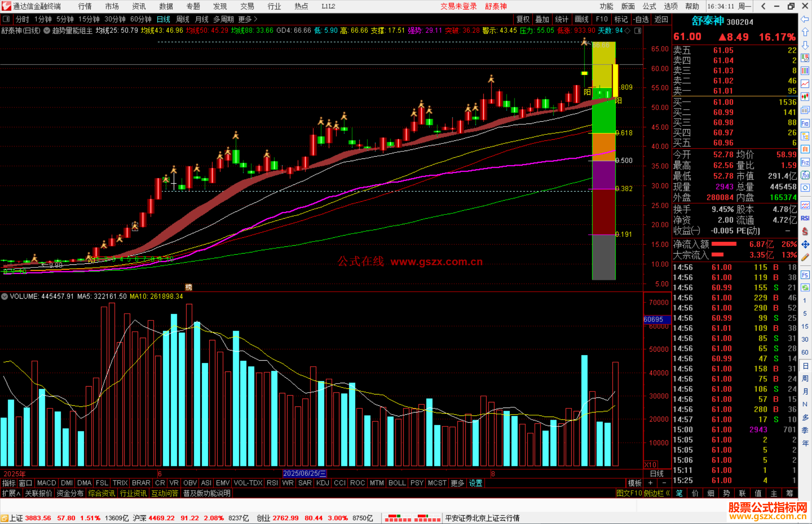Click the diamond expander after 天数 94

(x=627, y=30)
